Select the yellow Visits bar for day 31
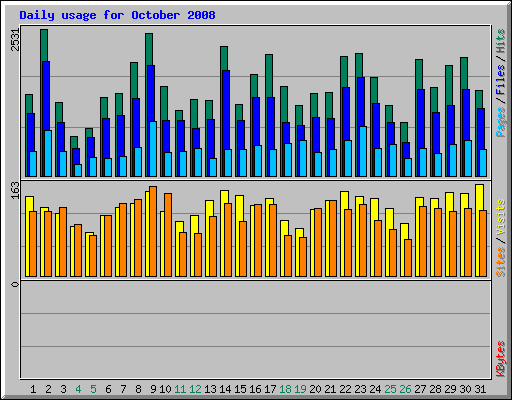The width and height of the screenshot is (512, 400). click(479, 197)
